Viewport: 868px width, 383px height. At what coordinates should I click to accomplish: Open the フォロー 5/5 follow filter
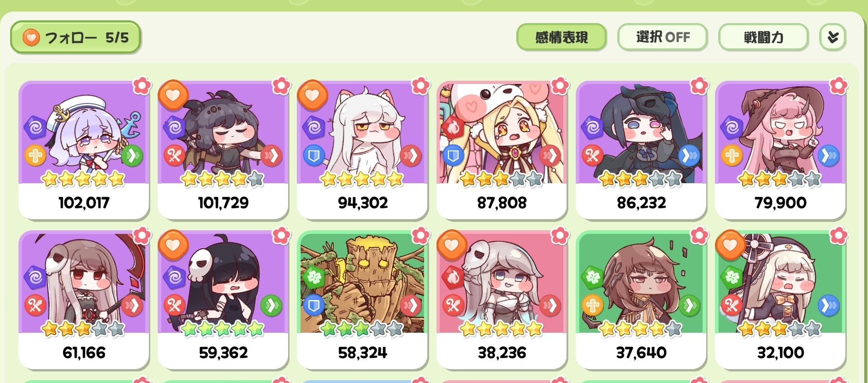(x=76, y=37)
